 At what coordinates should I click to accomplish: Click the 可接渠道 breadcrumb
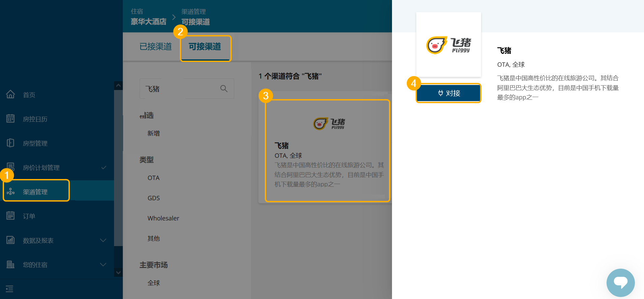click(x=196, y=22)
